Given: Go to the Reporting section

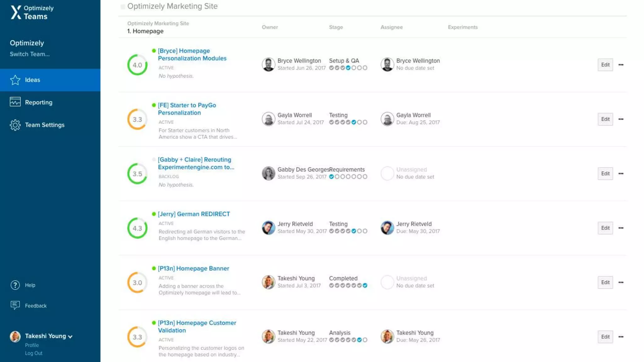Looking at the screenshot, I should tap(39, 102).
